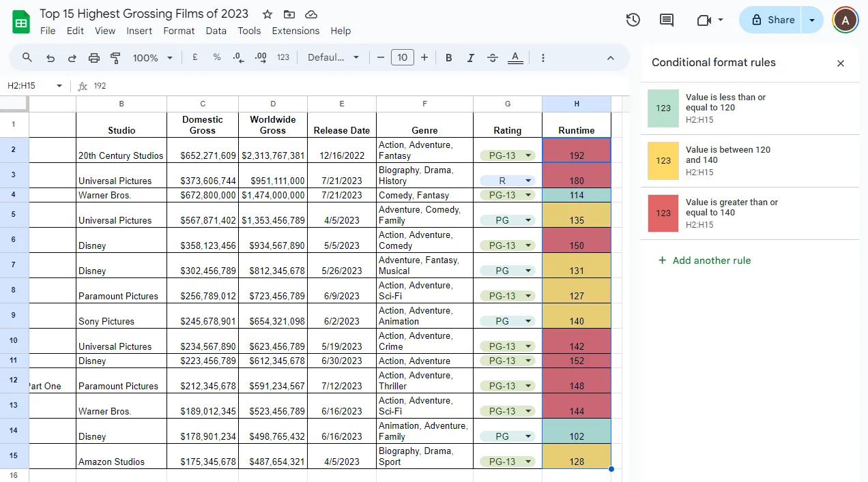Select the Runtime cell showing 114
The image size is (868, 482).
pyautogui.click(x=577, y=195)
